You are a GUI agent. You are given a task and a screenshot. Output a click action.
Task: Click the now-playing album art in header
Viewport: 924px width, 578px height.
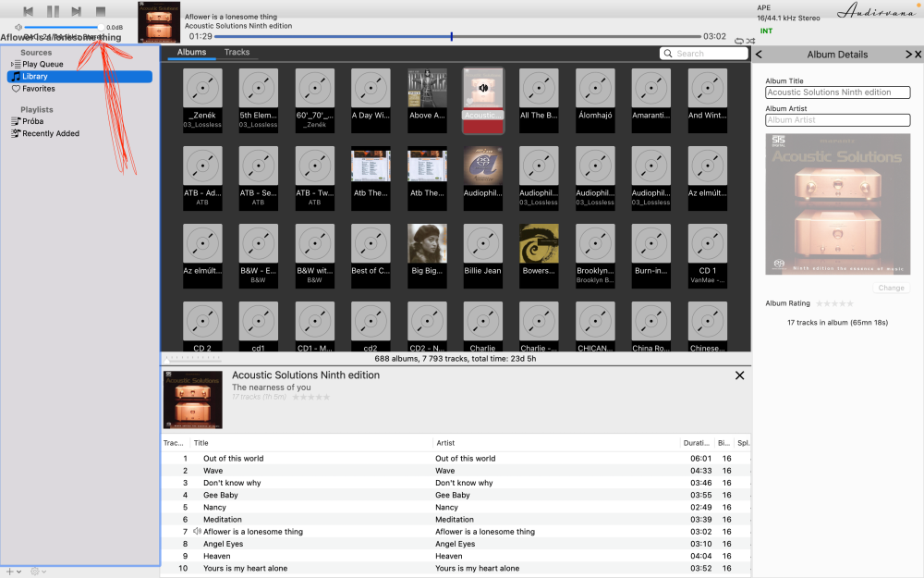[159, 22]
